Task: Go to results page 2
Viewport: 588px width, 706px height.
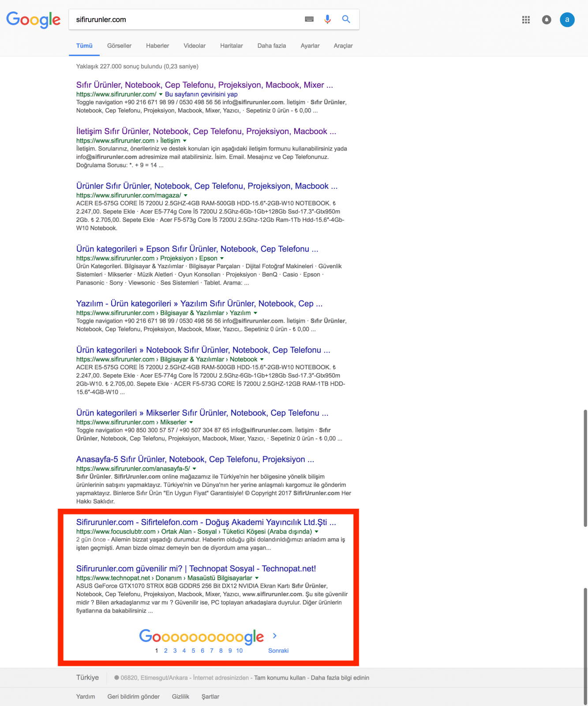Action: click(166, 651)
